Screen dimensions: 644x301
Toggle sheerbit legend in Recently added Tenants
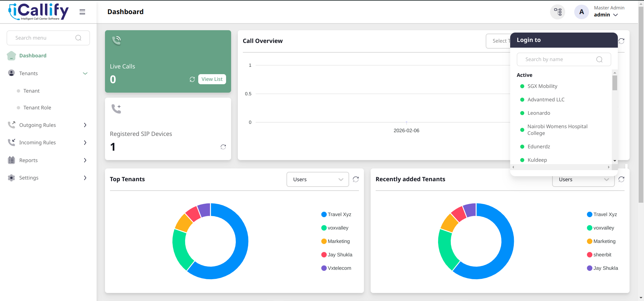[599, 255]
